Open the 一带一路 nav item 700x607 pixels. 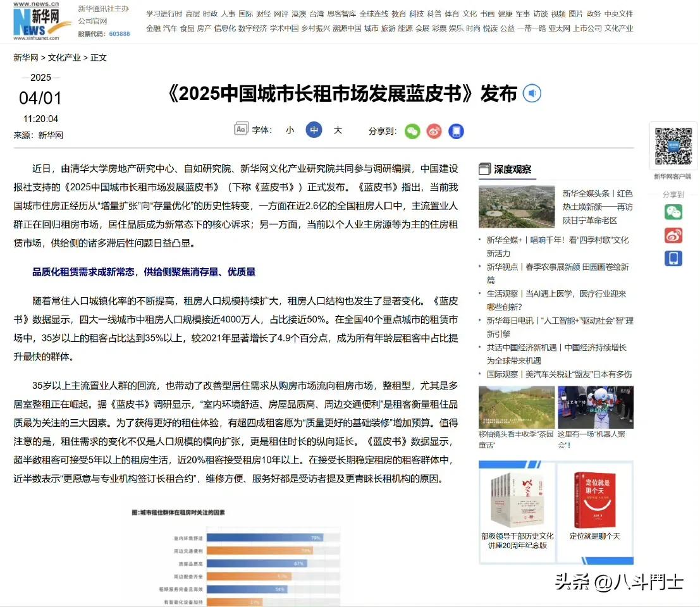point(531,28)
